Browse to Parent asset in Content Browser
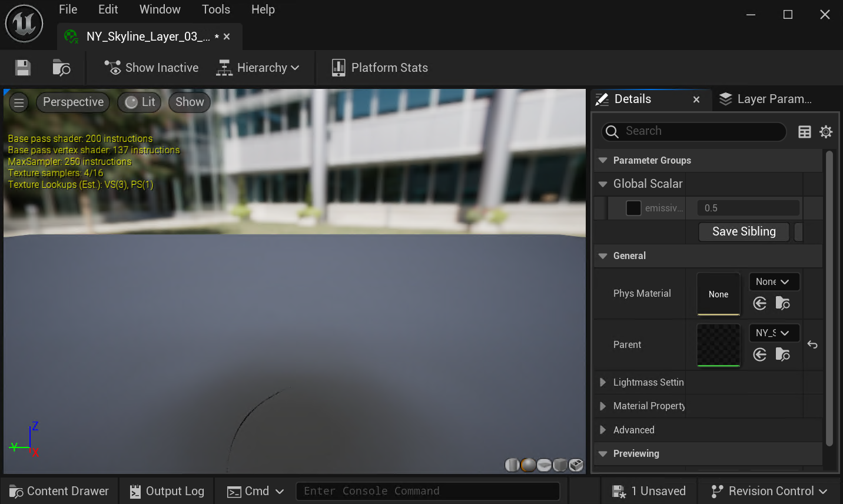This screenshot has height=504, width=843. [783, 354]
